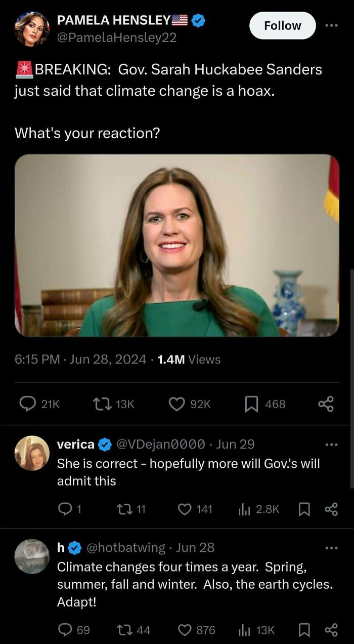Viewport: 354px width, 644px height.
Task: Open the @hotbatwing profile handle
Action: (x=126, y=547)
